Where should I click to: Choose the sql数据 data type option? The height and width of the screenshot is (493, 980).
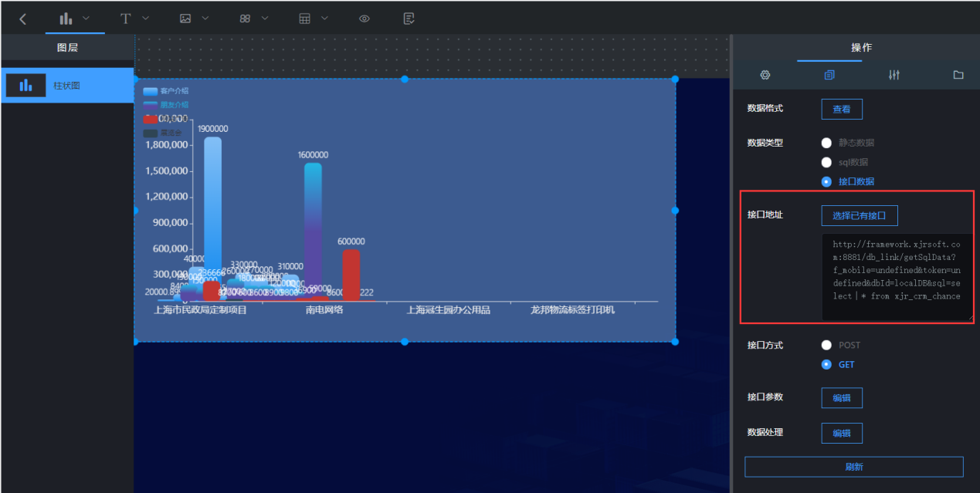coord(826,162)
